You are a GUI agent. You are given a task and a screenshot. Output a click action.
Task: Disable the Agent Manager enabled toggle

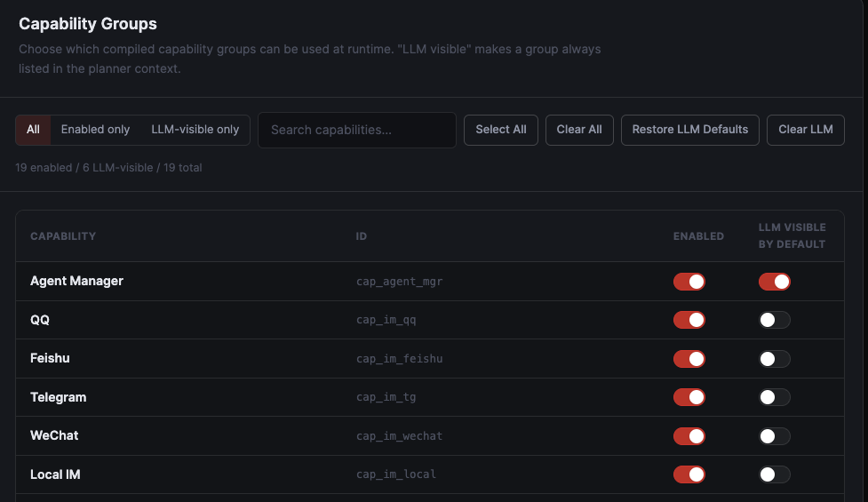pos(689,282)
